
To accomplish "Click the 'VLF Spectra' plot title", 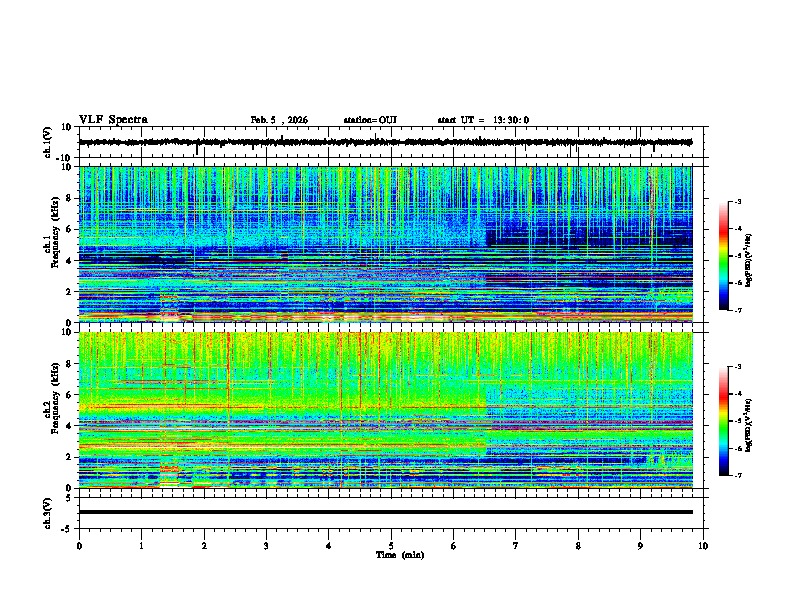I will [x=113, y=120].
